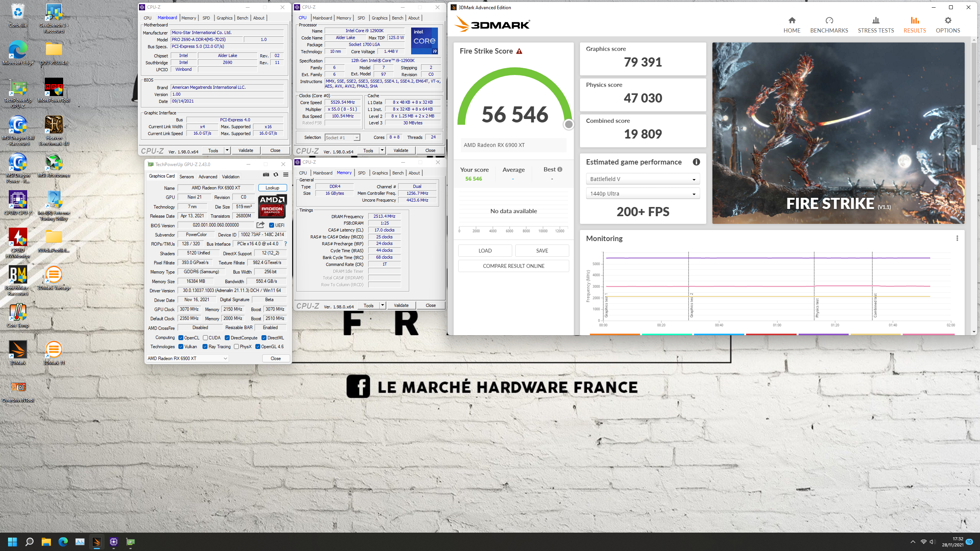The height and width of the screenshot is (551, 980).
Task: Toggle the UEFI checkbox in GPU-Z
Action: [271, 225]
